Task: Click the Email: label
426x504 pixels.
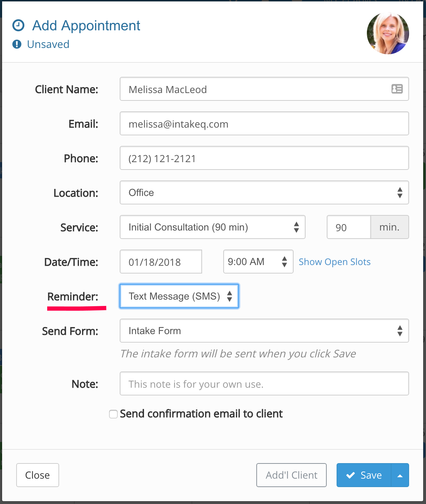Action: [x=83, y=124]
